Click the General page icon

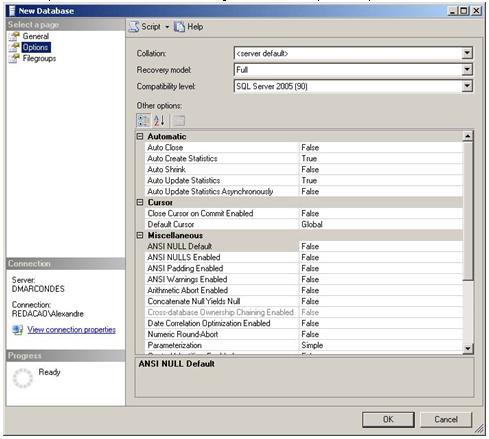[x=14, y=36]
